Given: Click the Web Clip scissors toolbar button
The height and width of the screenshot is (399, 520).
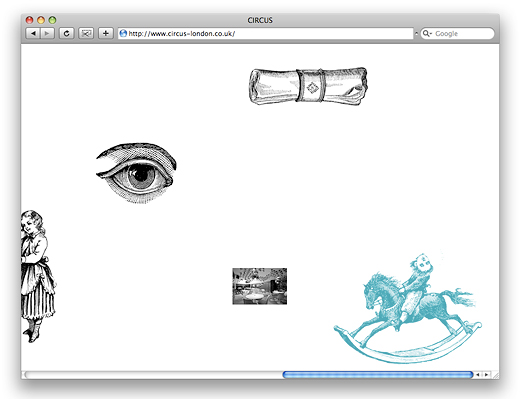Looking at the screenshot, I should point(86,33).
